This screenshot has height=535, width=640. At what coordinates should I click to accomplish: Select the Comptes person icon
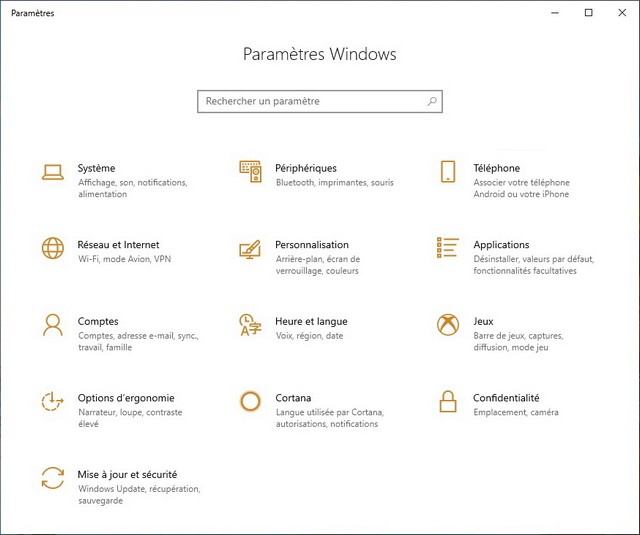tap(52, 325)
